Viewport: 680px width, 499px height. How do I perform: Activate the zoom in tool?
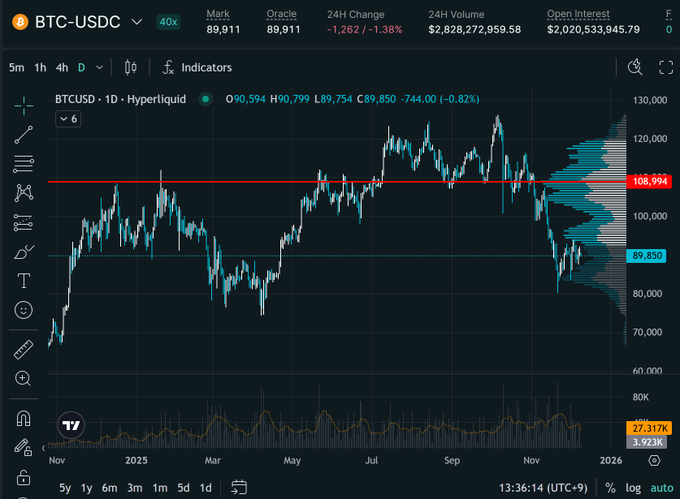pyautogui.click(x=23, y=378)
